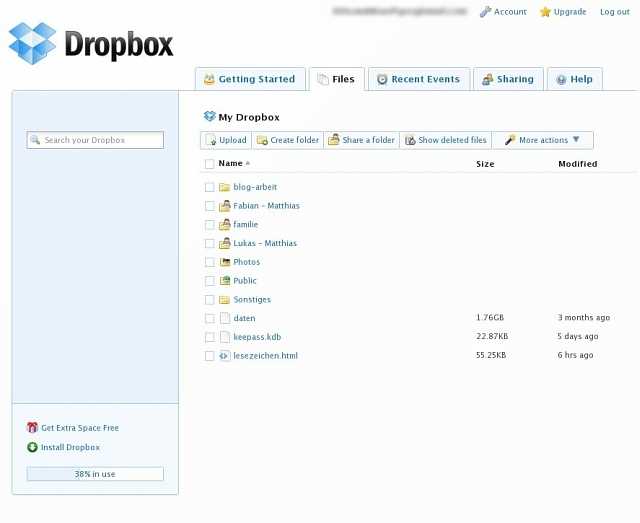Click the magic wand More actions icon
Viewport: 640px width, 523px height.
tap(510, 140)
